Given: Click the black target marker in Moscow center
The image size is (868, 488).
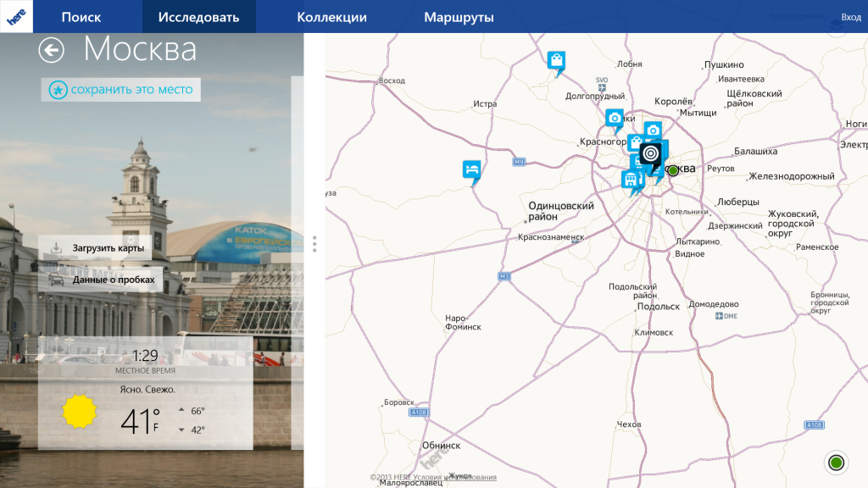Looking at the screenshot, I should 650,154.
